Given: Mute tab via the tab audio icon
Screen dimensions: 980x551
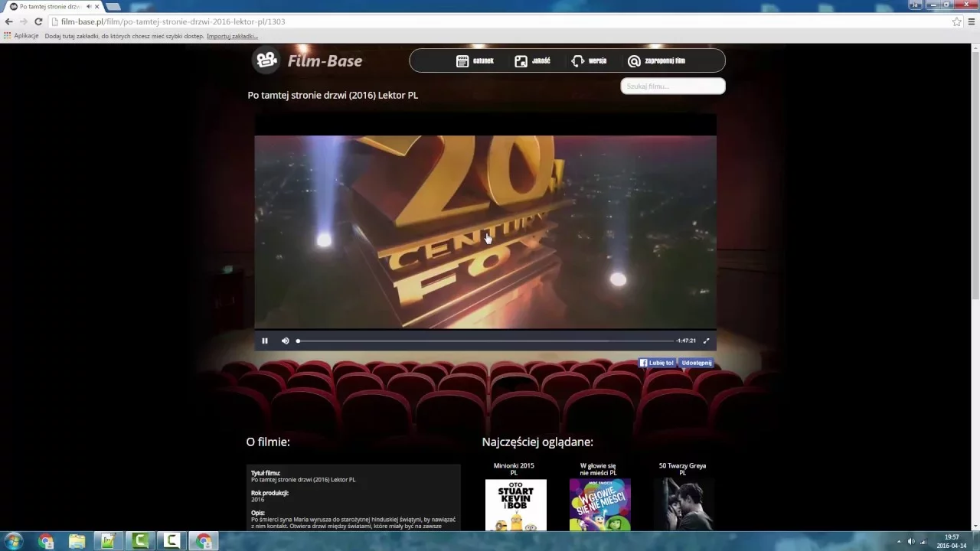Looking at the screenshot, I should pos(89,6).
